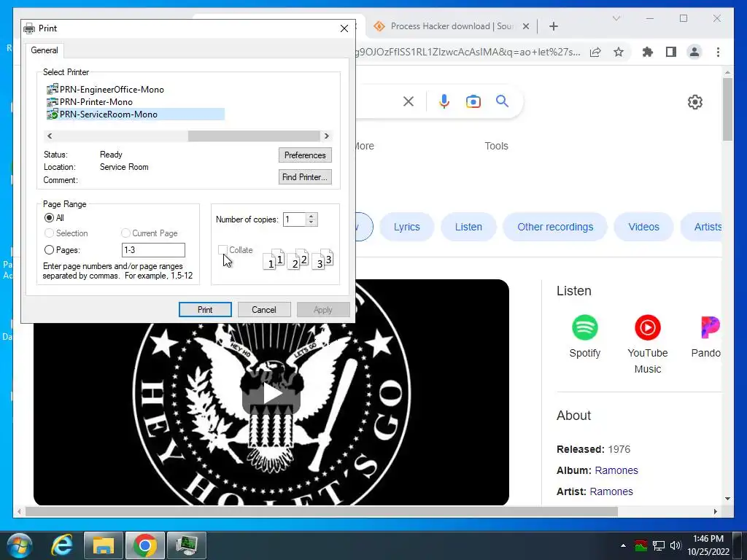Viewport: 747px width, 560px height.
Task: Open the Ramones artist link
Action: (x=611, y=491)
